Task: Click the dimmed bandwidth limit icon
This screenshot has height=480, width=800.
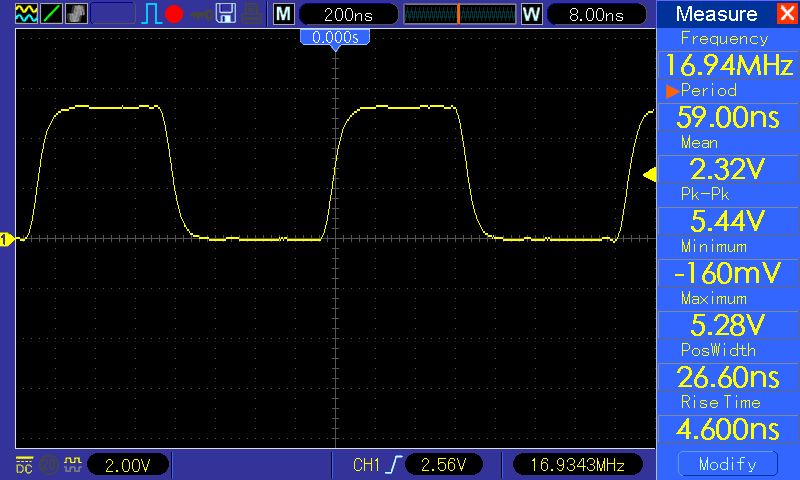Action: point(49,465)
